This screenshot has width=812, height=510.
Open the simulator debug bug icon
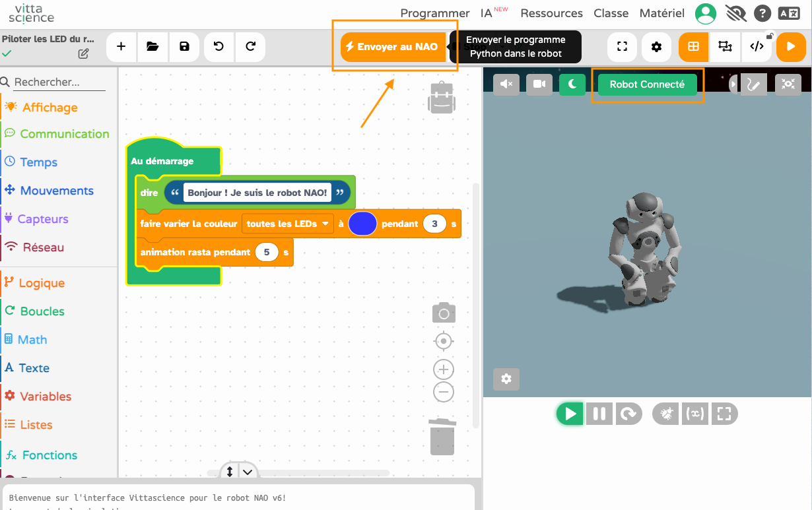coord(665,414)
